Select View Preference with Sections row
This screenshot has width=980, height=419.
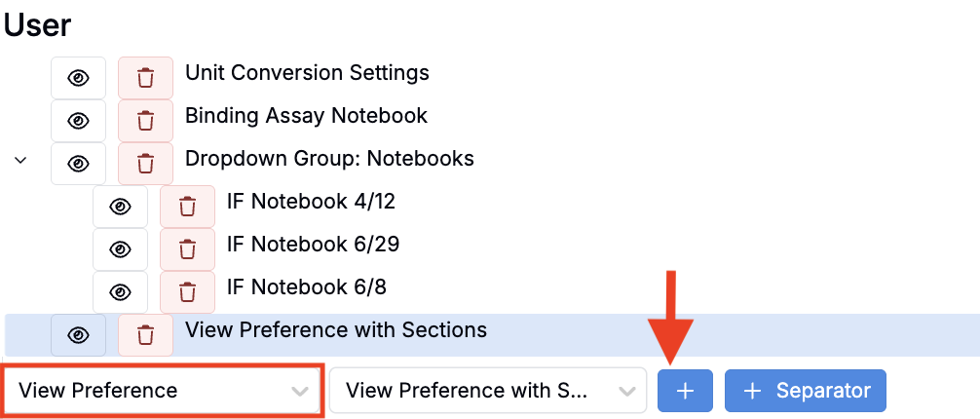336,330
